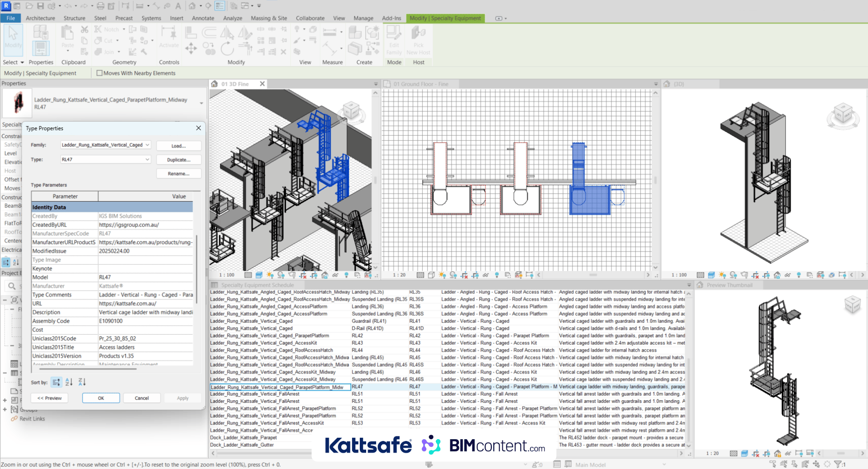Tick the Moves With Nearby Elements checkbox
The image size is (868, 469).
(100, 73)
